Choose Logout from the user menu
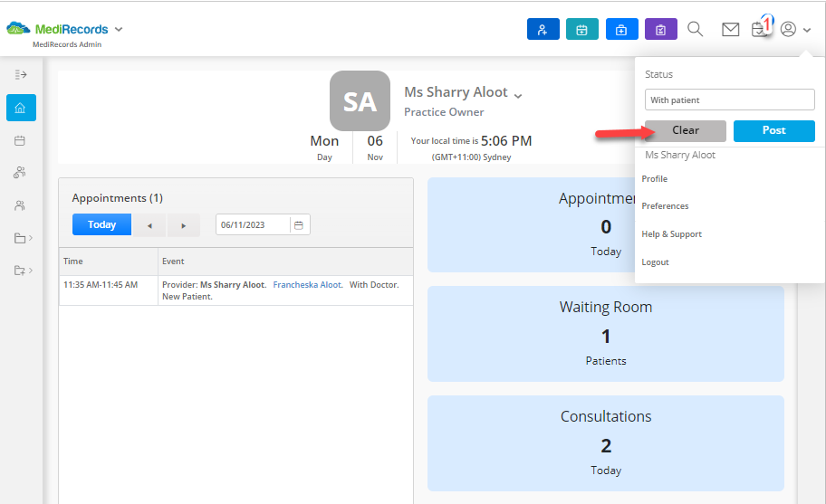The width and height of the screenshot is (826, 504). tap(656, 262)
